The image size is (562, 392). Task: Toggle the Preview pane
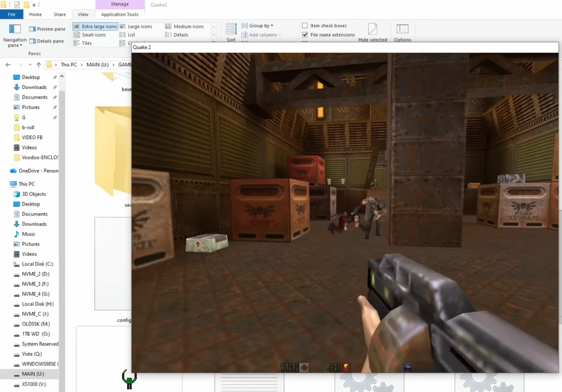pos(47,29)
